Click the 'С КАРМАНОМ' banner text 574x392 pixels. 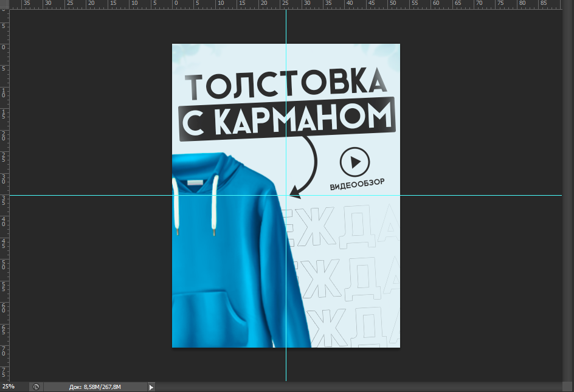pyautogui.click(x=287, y=119)
